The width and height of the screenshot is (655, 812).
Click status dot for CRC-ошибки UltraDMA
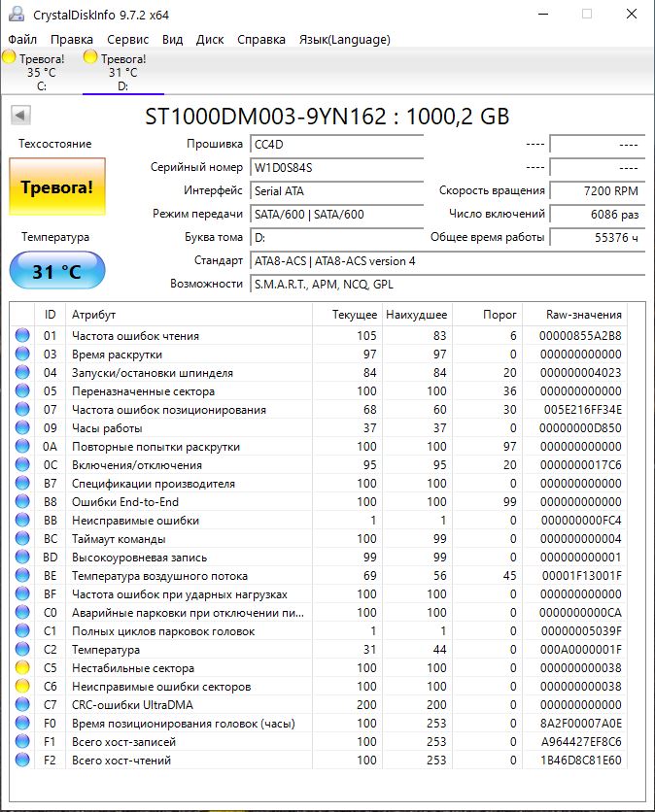[x=22, y=704]
